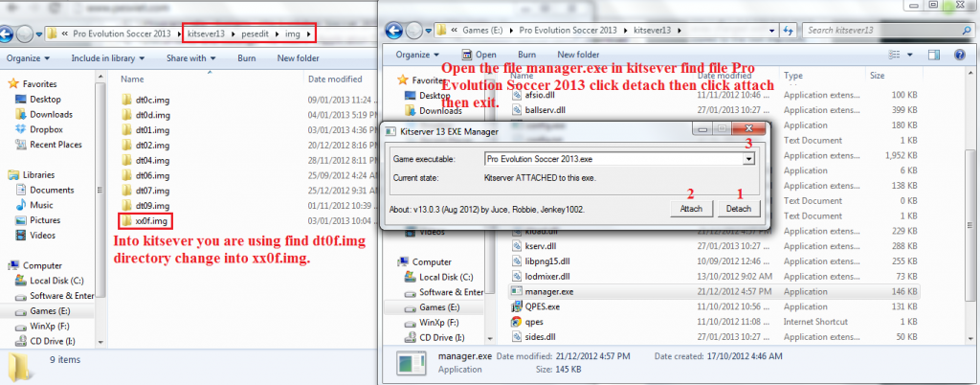Sort by Name column in left window

[132, 79]
